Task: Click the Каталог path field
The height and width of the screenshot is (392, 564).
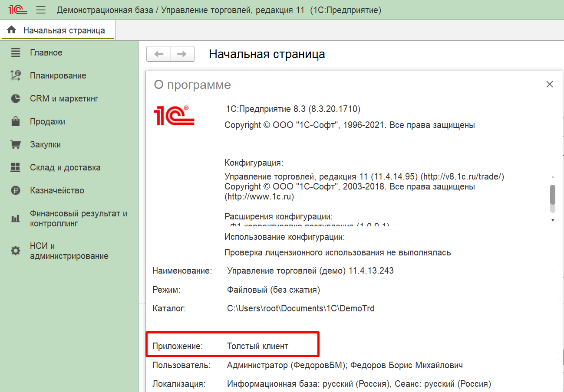Action: (301, 309)
